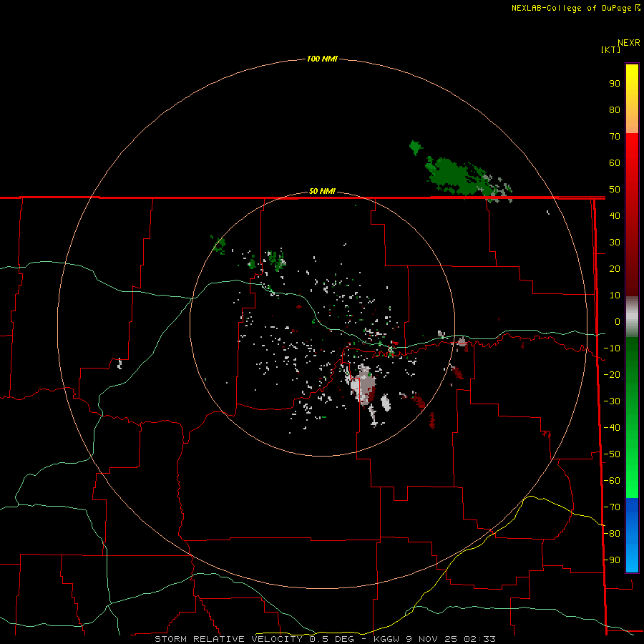This screenshot has height=644, width=644.
Task: Click the 02:33 timestamp in the caption
Action: (x=479, y=639)
